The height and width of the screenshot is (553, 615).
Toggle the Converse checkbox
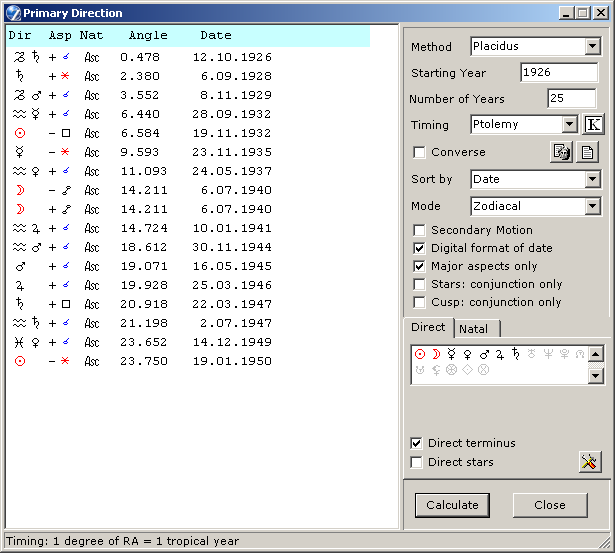(419, 152)
